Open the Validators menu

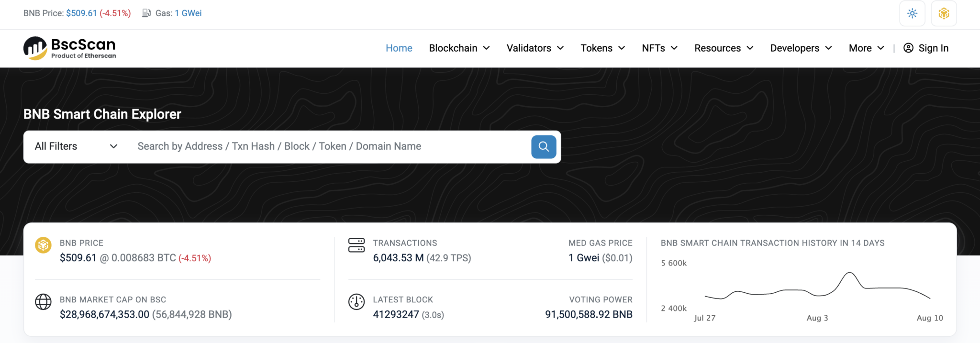pos(535,48)
